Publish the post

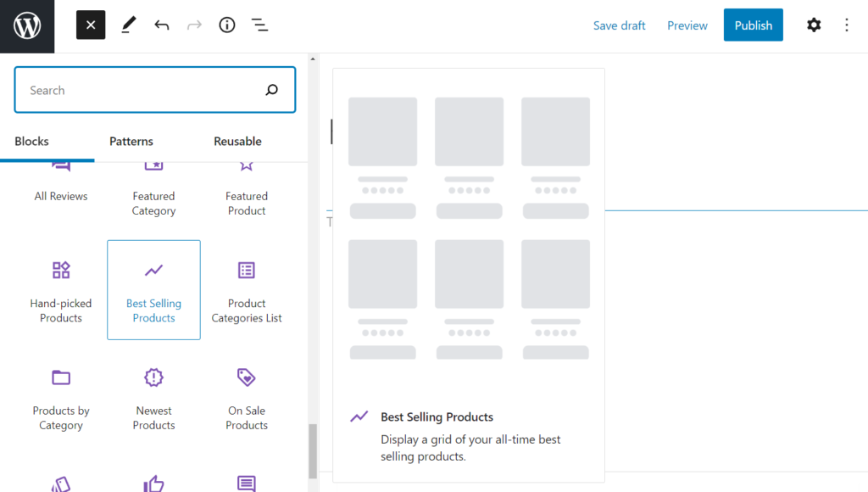click(753, 25)
